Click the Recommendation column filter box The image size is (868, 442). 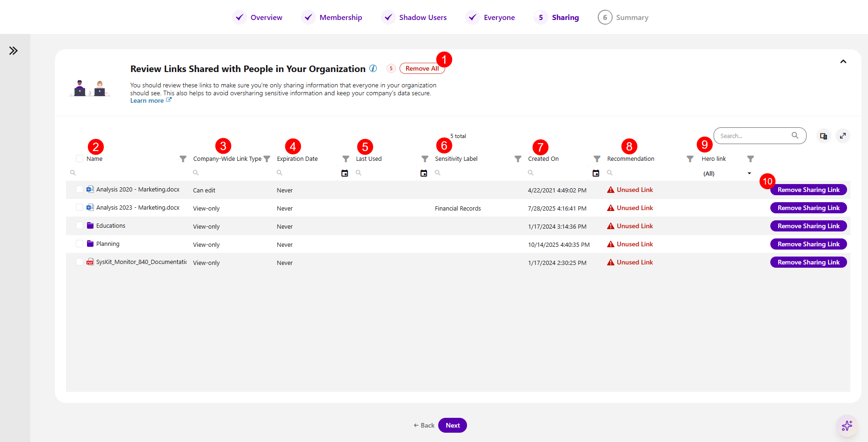pyautogui.click(x=650, y=173)
